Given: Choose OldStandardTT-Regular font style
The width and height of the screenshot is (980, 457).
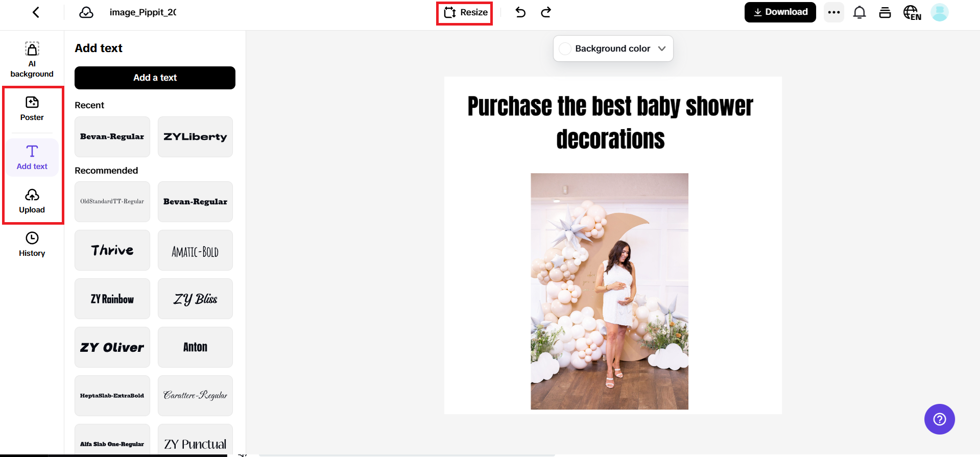Looking at the screenshot, I should coord(112,202).
